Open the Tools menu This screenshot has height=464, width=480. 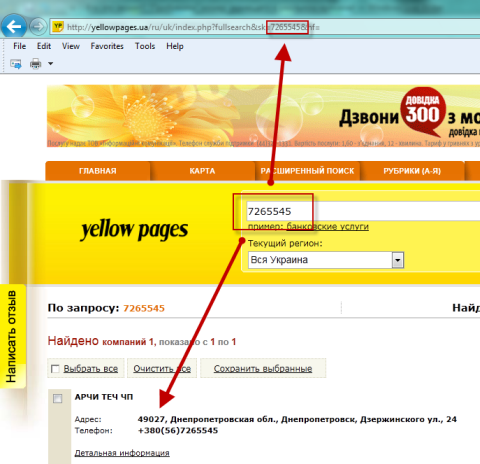[145, 46]
